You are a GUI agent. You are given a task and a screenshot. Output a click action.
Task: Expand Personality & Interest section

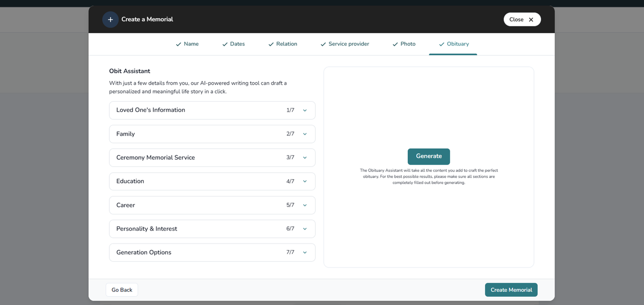[212, 229]
